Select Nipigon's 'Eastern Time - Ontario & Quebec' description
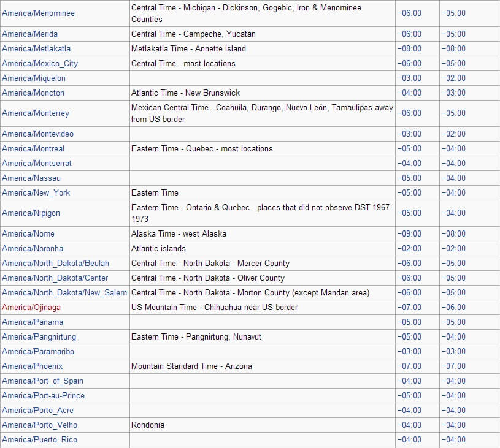 [x=261, y=213]
